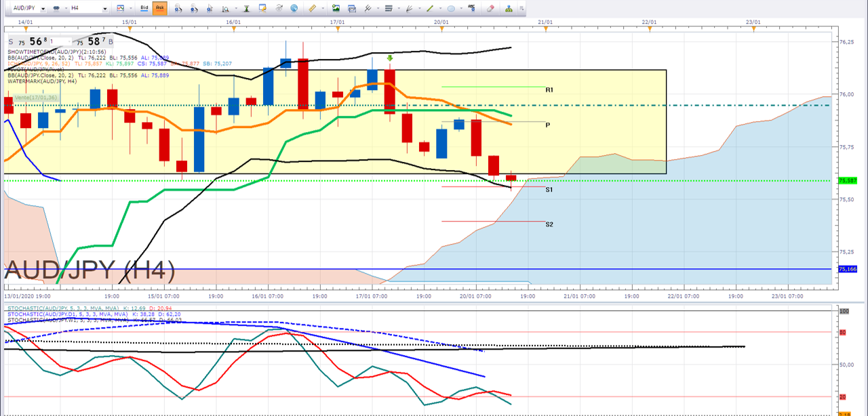Click the green hierarchy objects icon
Viewport: 868px width, 416px height.
pos(508,8)
